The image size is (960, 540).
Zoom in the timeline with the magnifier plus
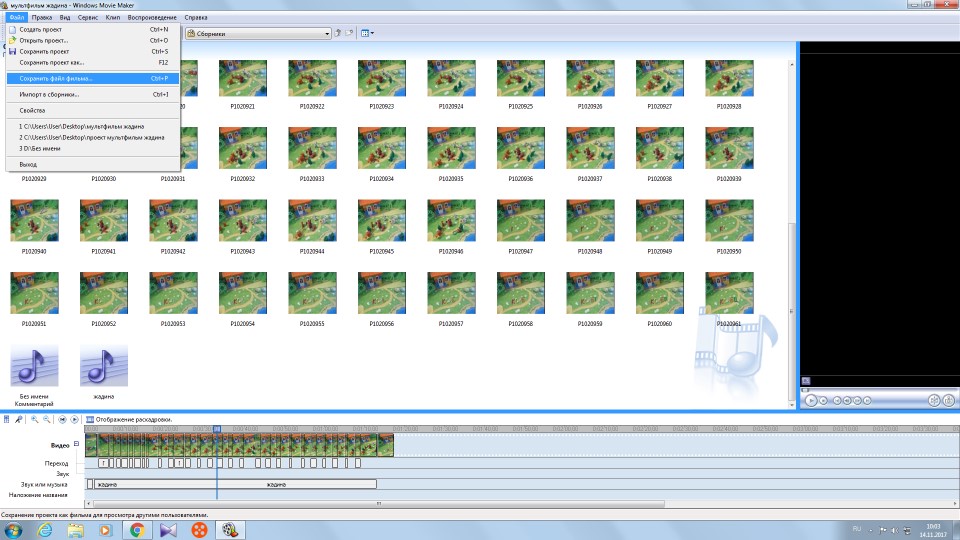[x=35, y=419]
